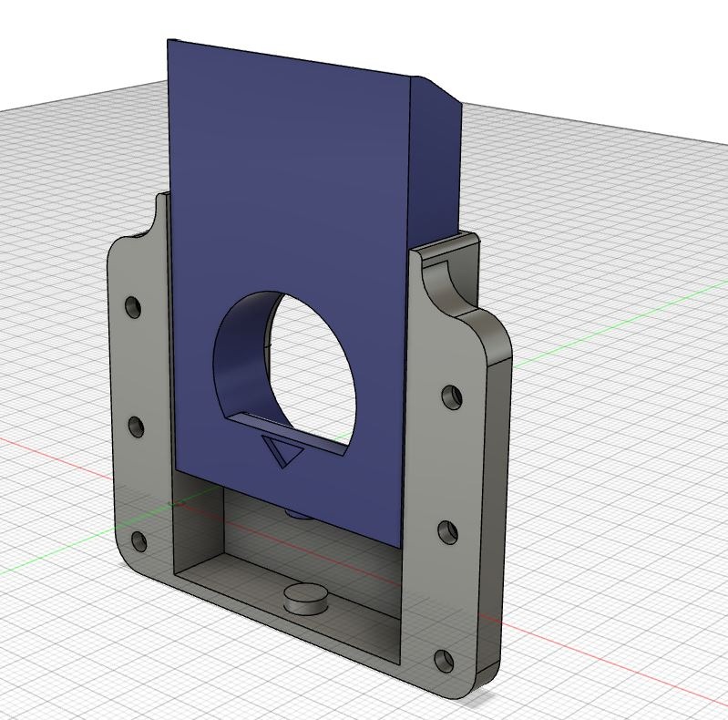
Task: Select the upper-left screw hole on gray frame
Action: (133, 307)
